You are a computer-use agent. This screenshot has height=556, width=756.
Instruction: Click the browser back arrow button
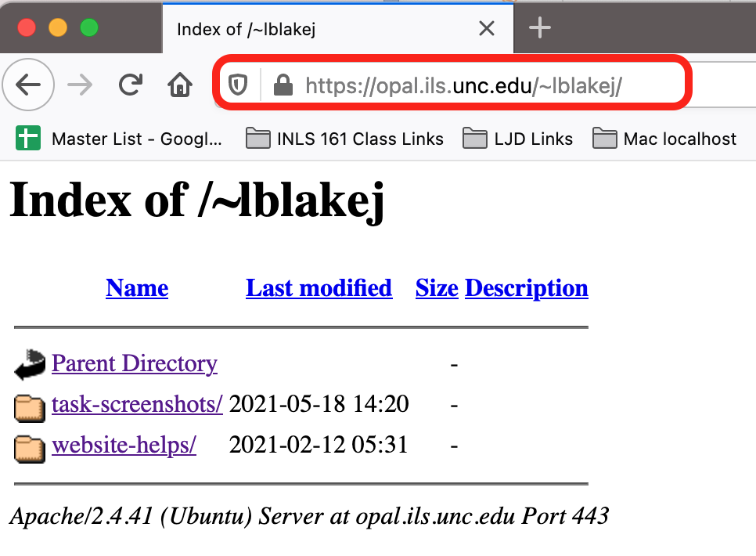(x=28, y=85)
